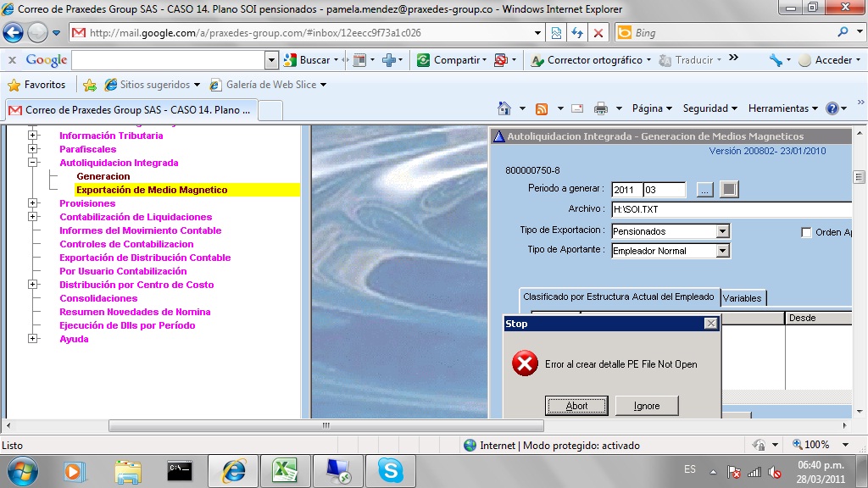Open the Tipo de Exportacion dropdown
Image resolution: width=868 pixels, height=488 pixels.
[x=722, y=231]
